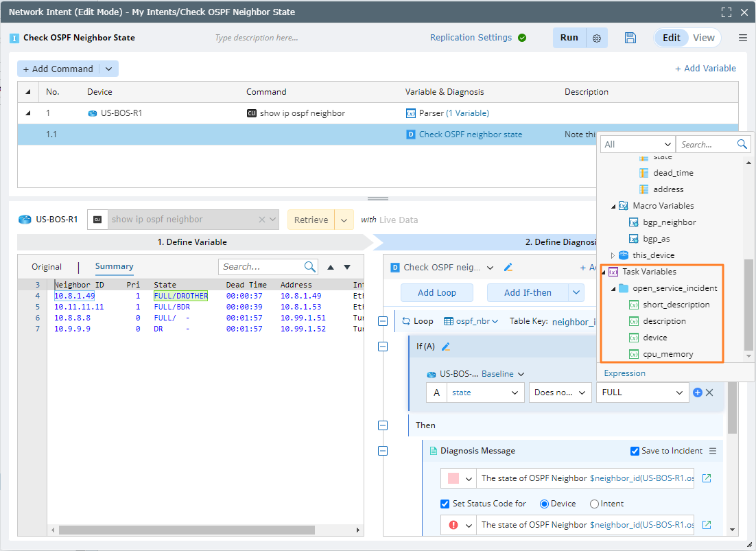Click the Add Loop button
Viewport: 756px width, 551px height.
(x=436, y=292)
